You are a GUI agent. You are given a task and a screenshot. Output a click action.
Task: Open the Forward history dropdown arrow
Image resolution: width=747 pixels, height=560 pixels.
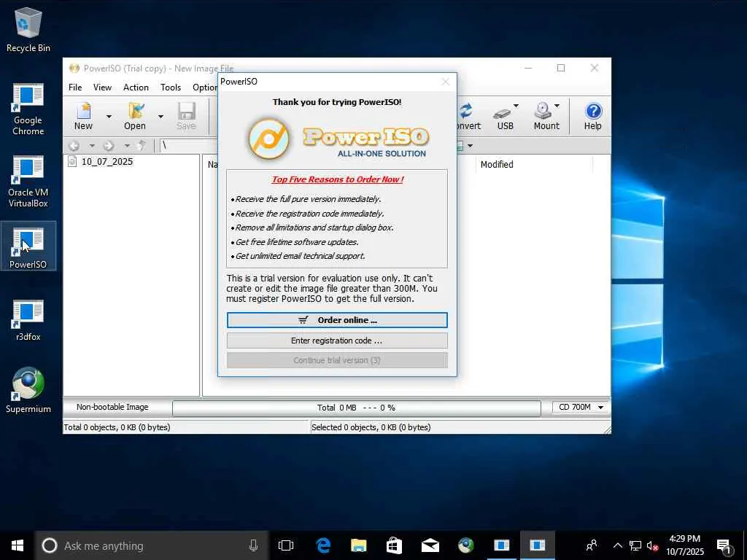pyautogui.click(x=127, y=146)
